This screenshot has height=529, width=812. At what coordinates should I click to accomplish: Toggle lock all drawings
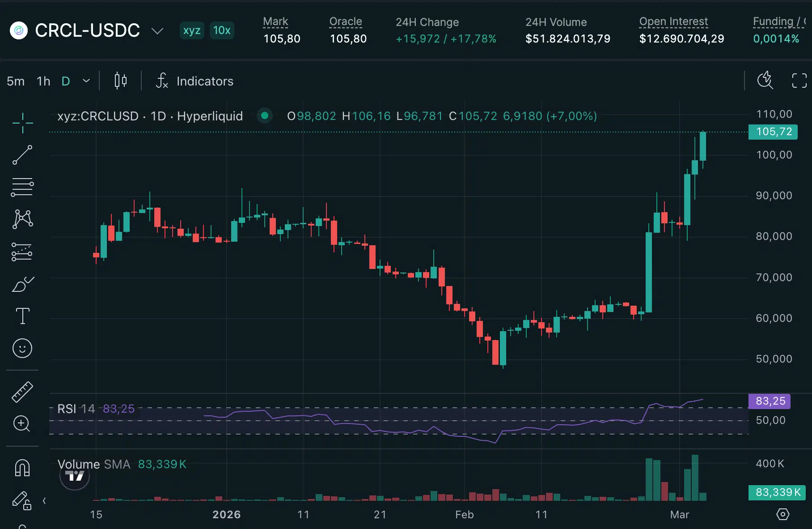pos(21,501)
